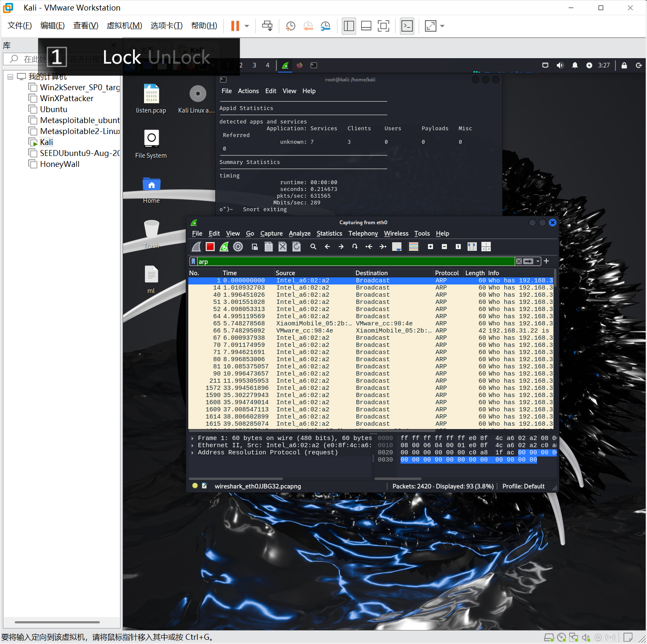The width and height of the screenshot is (647, 644).
Task: Open recent display filter dropdown
Action: [538, 261]
